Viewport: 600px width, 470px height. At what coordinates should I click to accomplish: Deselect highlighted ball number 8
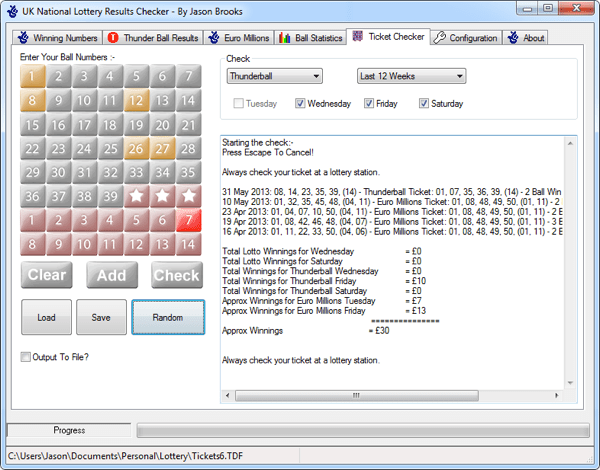pos(33,100)
